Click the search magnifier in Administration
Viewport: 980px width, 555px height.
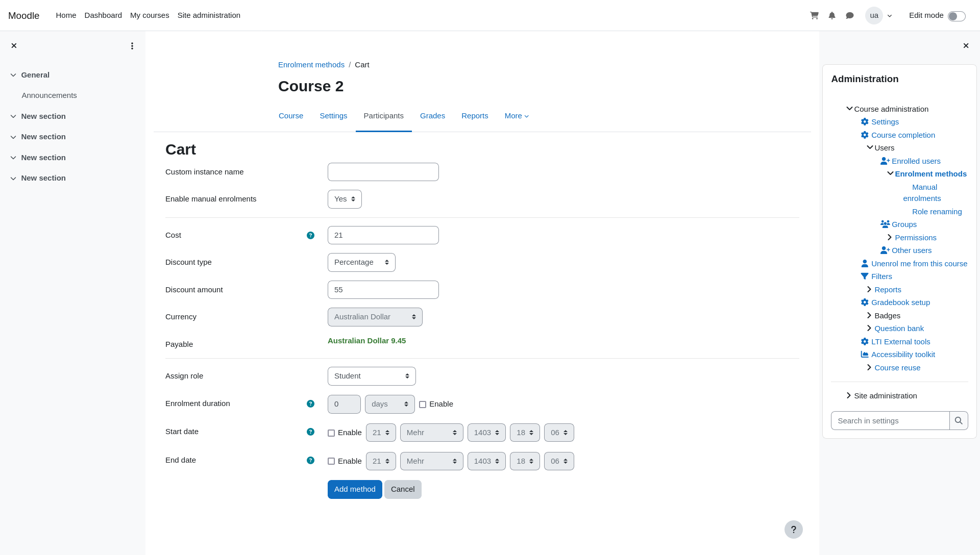[x=959, y=421]
